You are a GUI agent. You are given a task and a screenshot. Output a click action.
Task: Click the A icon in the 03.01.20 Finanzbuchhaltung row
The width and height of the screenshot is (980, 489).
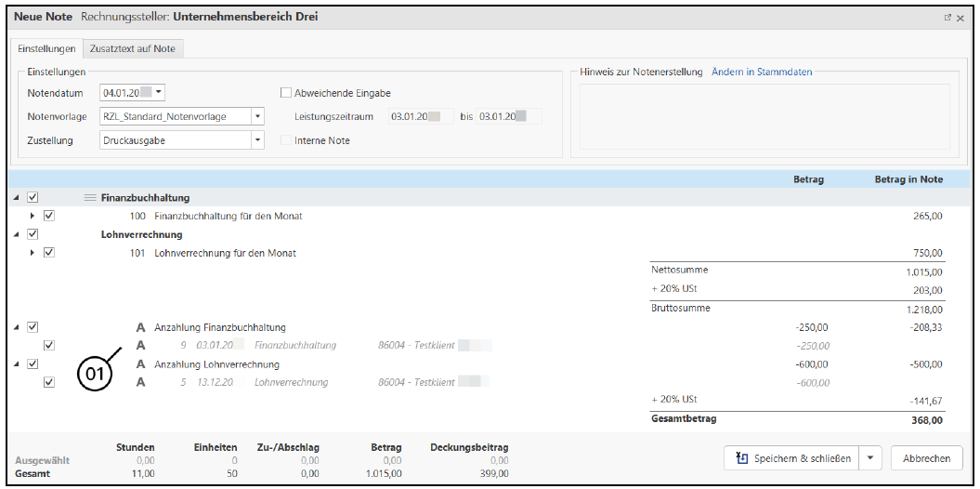(141, 345)
